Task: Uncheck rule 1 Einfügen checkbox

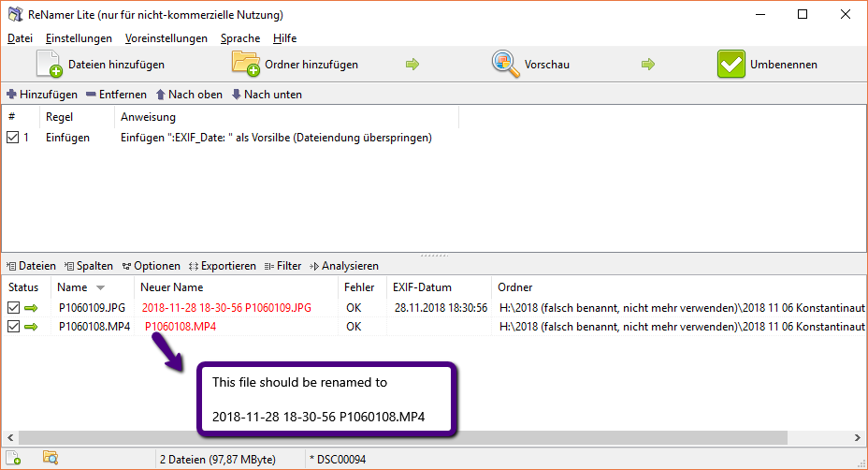Action: click(x=13, y=137)
